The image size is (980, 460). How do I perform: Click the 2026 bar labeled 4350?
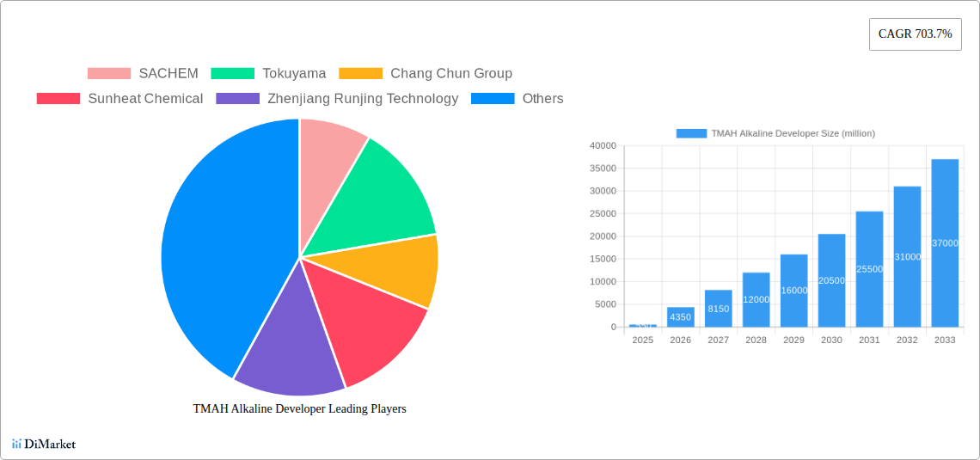pos(680,317)
